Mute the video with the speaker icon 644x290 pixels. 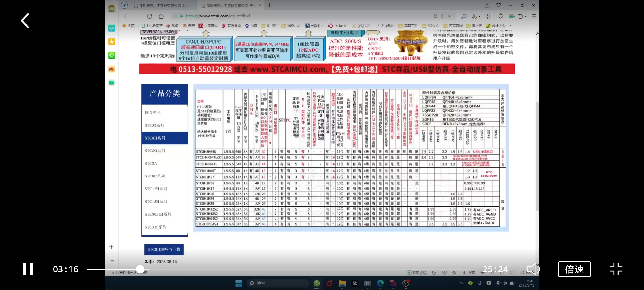pos(533,269)
